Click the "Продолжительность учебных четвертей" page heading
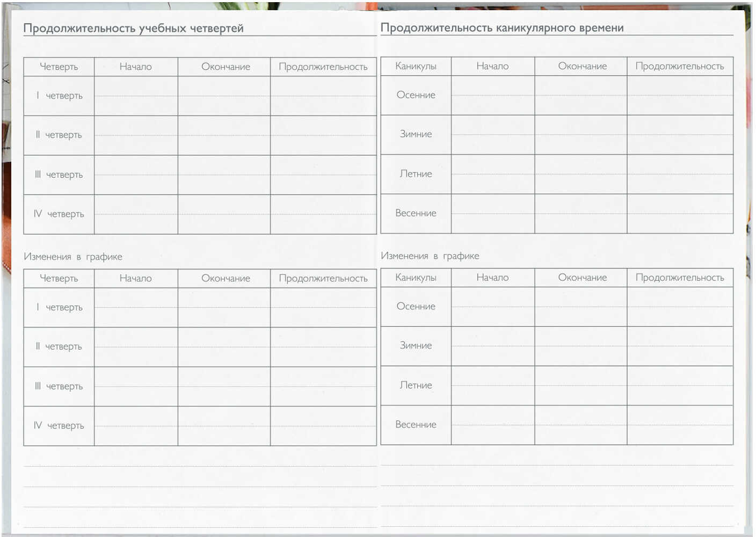Screen dimensions: 756x537 pos(133,28)
